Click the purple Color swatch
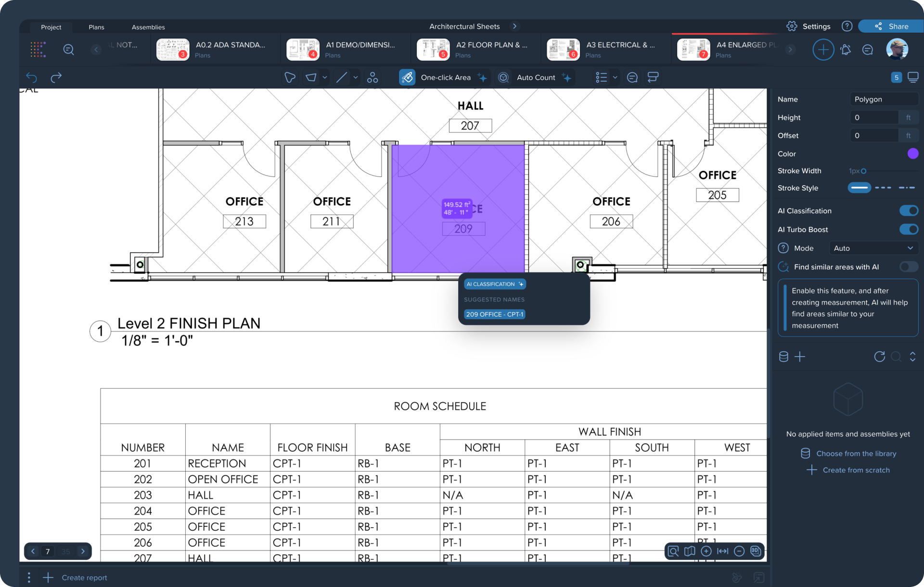 [x=912, y=154]
